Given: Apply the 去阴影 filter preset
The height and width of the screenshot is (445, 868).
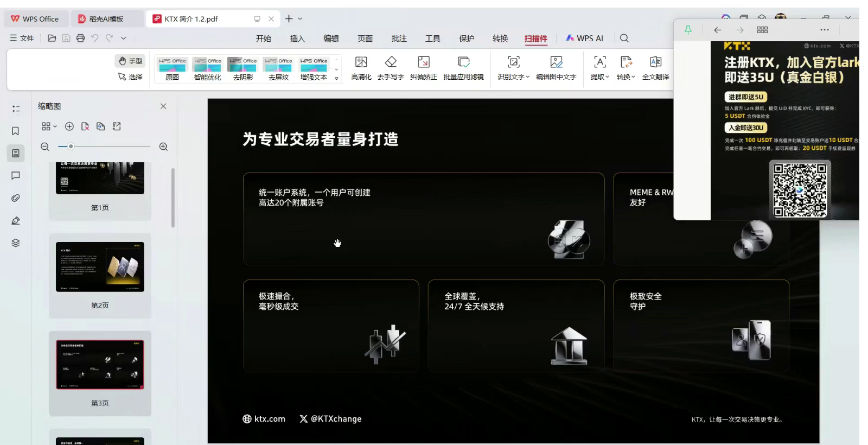Looking at the screenshot, I should [242, 69].
